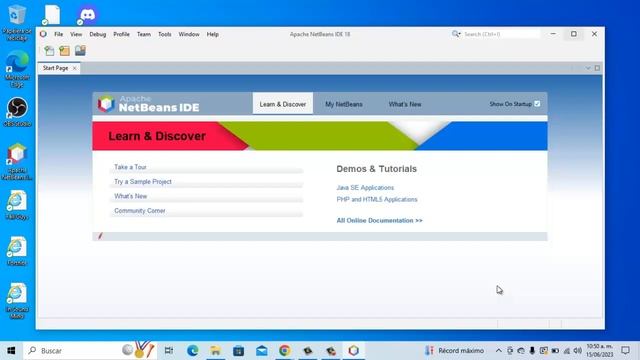
Task: Open the Profile menu
Action: 121,34
